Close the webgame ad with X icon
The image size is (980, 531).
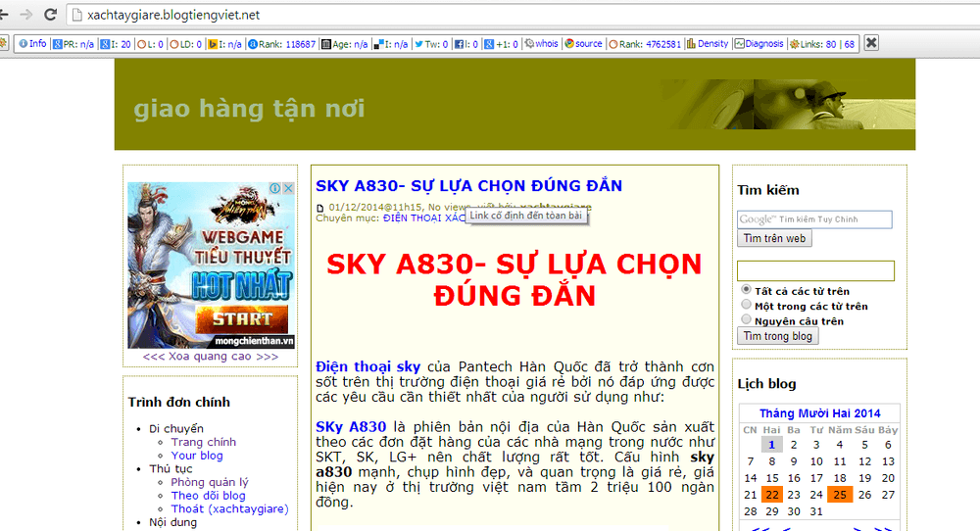click(288, 188)
